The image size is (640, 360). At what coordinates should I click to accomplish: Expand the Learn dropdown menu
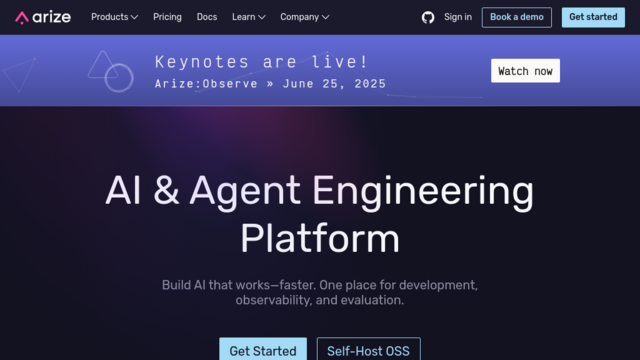tap(249, 17)
